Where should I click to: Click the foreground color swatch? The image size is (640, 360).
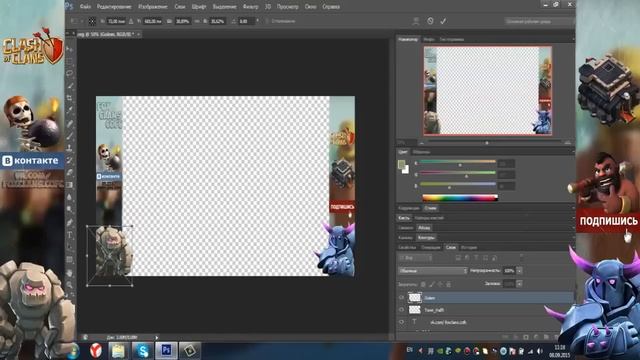[x=402, y=164]
